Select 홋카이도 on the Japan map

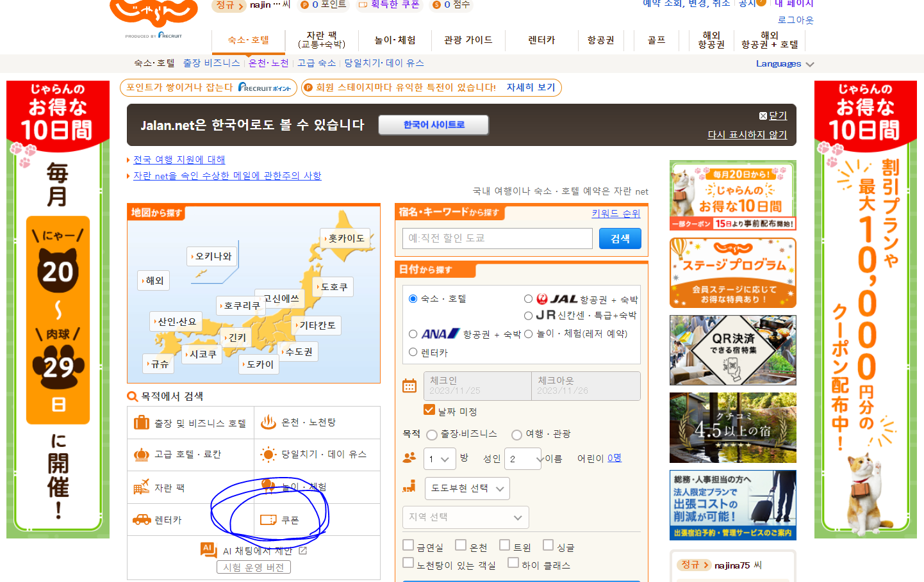point(346,238)
